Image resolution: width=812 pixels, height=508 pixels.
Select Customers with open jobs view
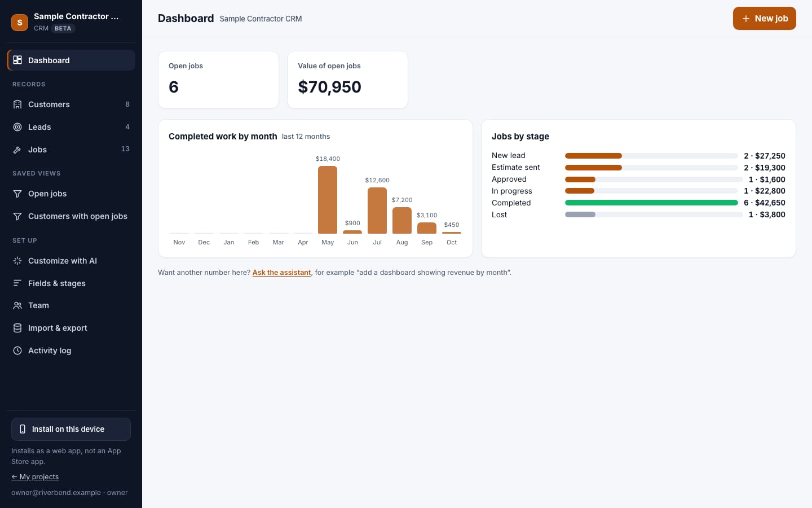pyautogui.click(x=71, y=216)
